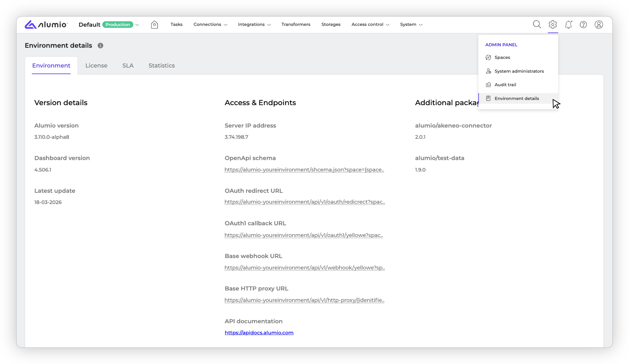
Task: Click the OpenApi schema URL link
Action: pos(304,170)
